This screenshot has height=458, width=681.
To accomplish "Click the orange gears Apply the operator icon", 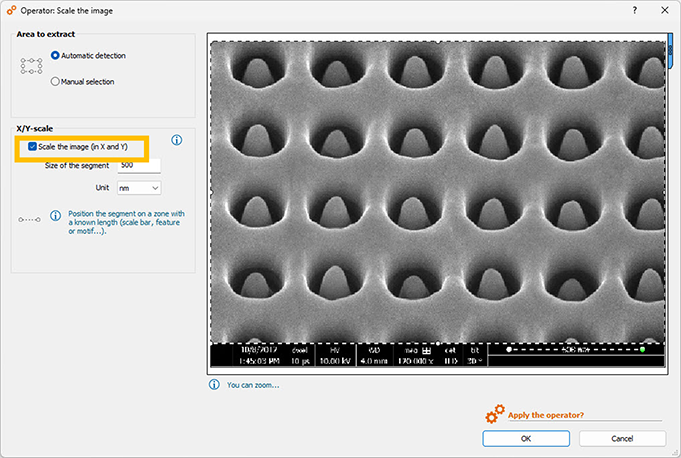I will (494, 415).
